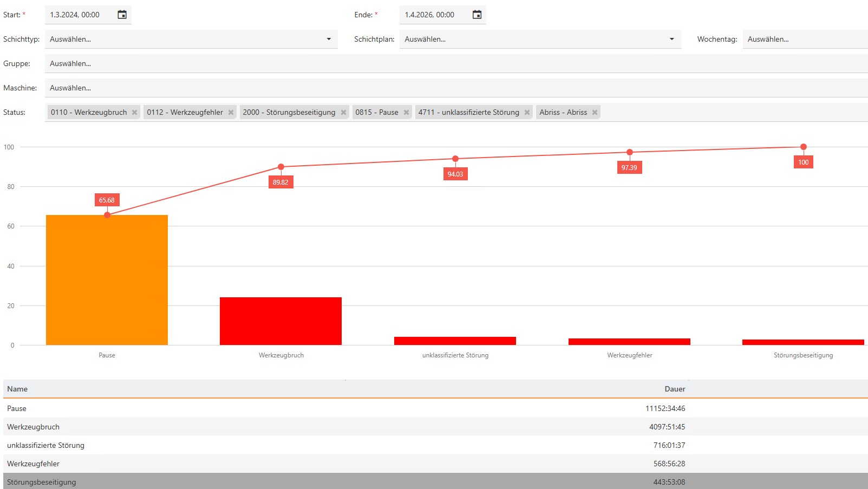
Task: Sort table by the Name column header
Action: point(17,389)
